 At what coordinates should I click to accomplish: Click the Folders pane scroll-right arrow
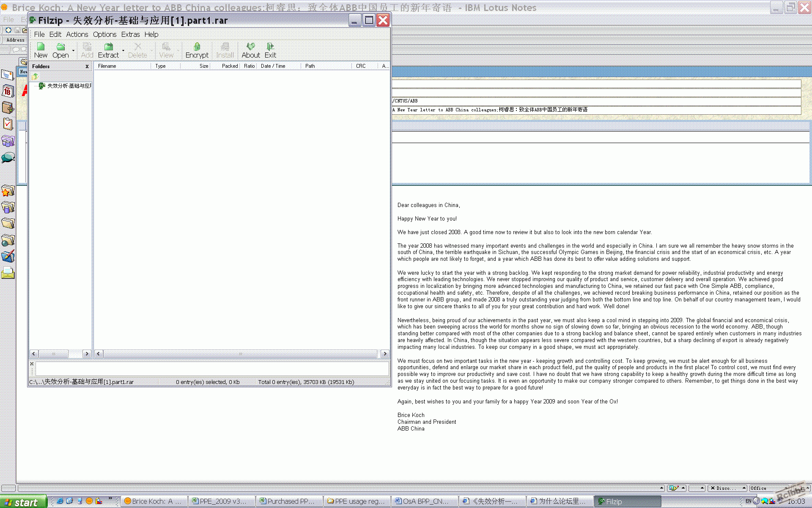coord(87,354)
